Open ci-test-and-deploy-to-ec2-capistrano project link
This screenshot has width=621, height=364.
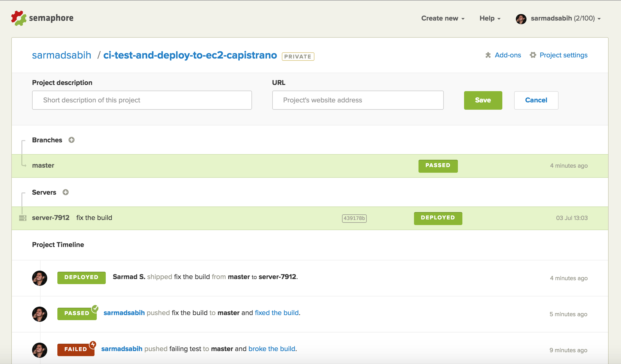[x=190, y=55]
